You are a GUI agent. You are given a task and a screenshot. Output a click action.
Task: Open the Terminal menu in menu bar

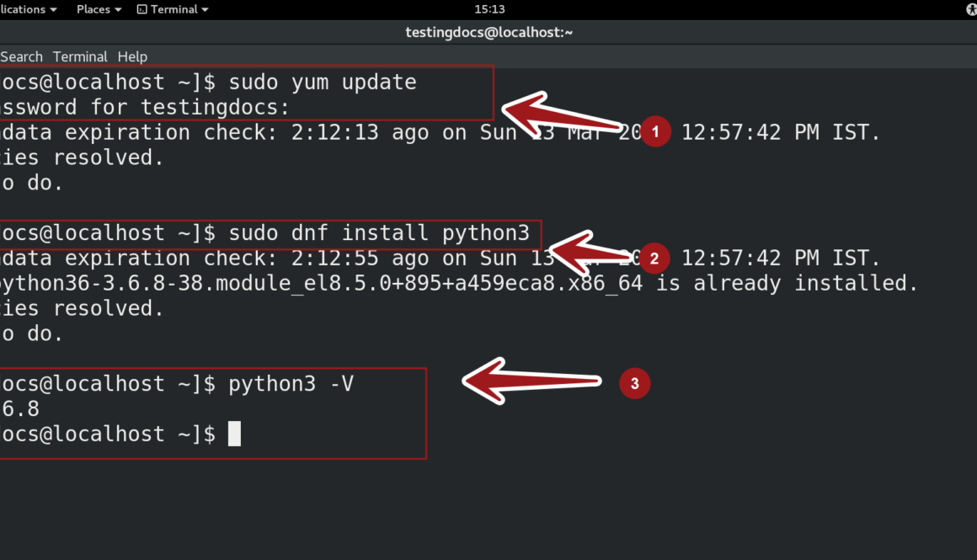pos(80,56)
